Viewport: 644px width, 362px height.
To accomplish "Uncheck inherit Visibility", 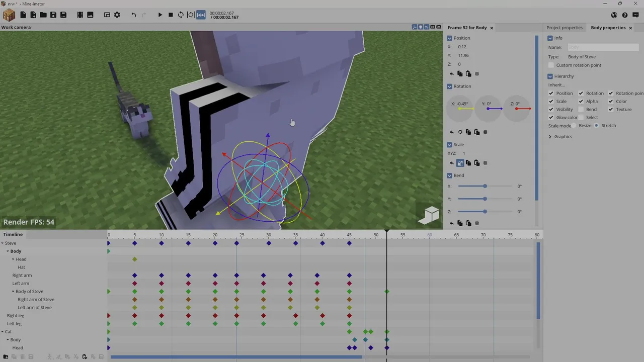I will coord(551,110).
